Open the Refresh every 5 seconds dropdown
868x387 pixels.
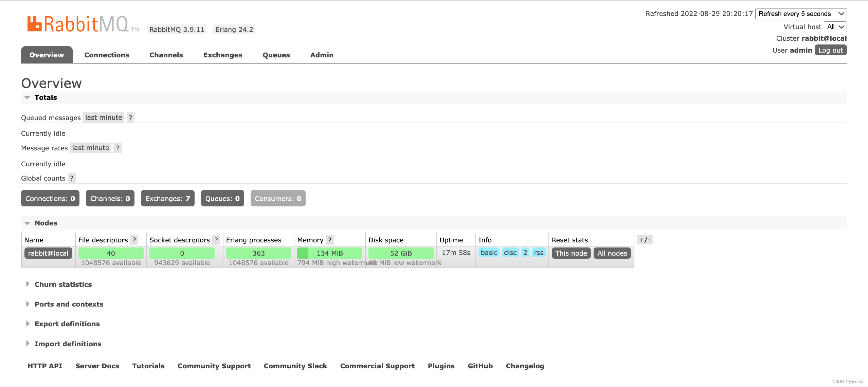[x=801, y=14]
